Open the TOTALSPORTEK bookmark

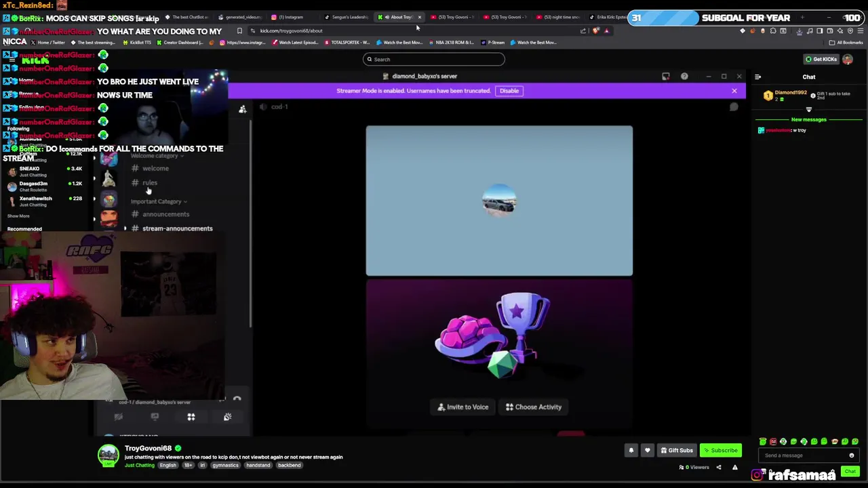pyautogui.click(x=347, y=43)
